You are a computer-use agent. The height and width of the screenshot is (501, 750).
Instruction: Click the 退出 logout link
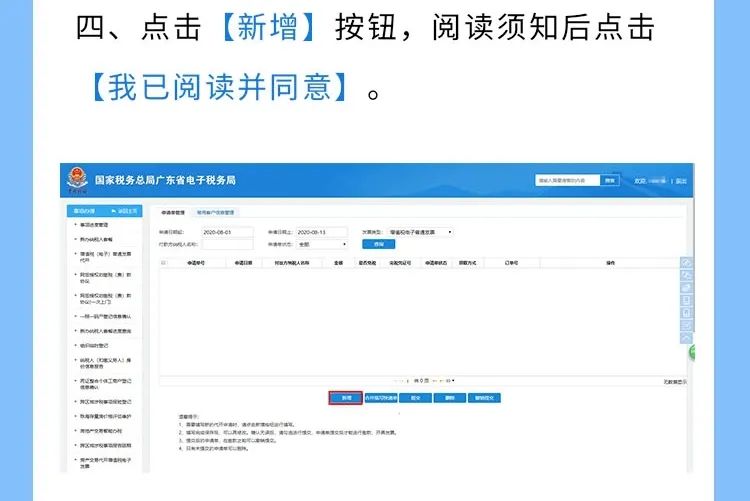click(681, 181)
